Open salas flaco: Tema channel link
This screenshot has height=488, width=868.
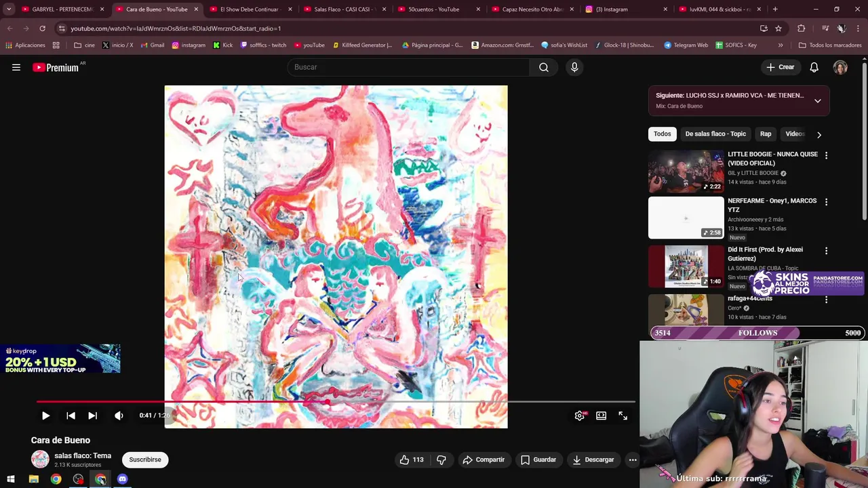(83, 455)
